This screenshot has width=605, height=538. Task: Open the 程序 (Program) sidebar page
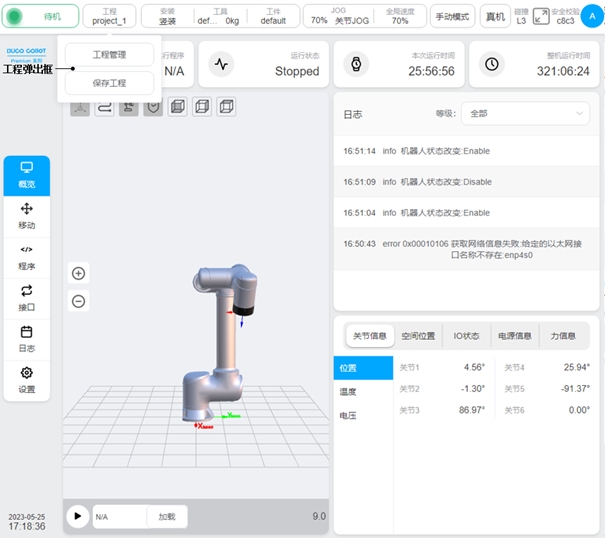coord(27,258)
